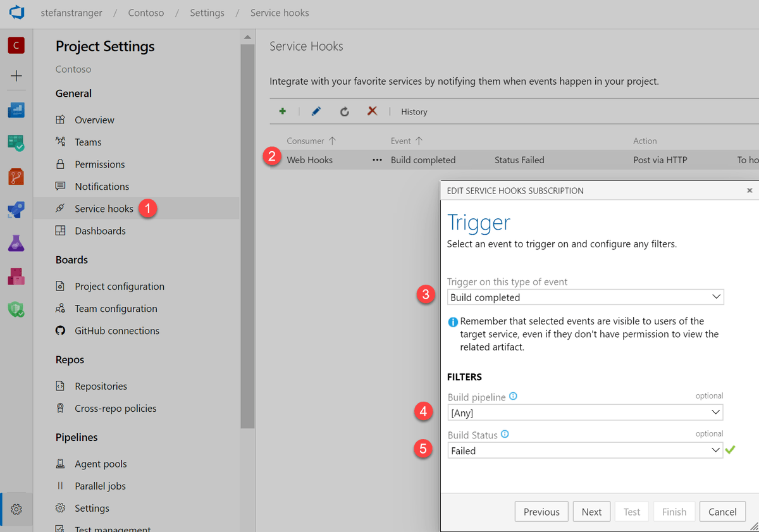Show Build pipeline info tooltip icon

point(513,397)
